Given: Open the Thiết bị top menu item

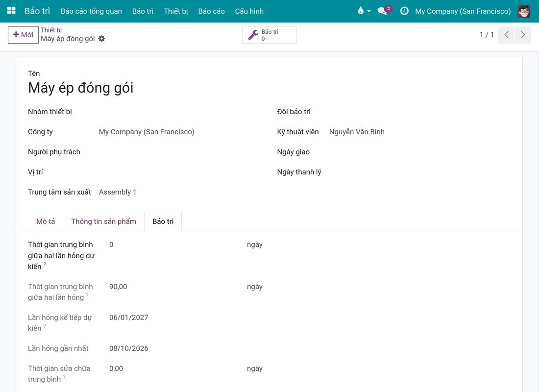Looking at the screenshot, I should (x=175, y=11).
